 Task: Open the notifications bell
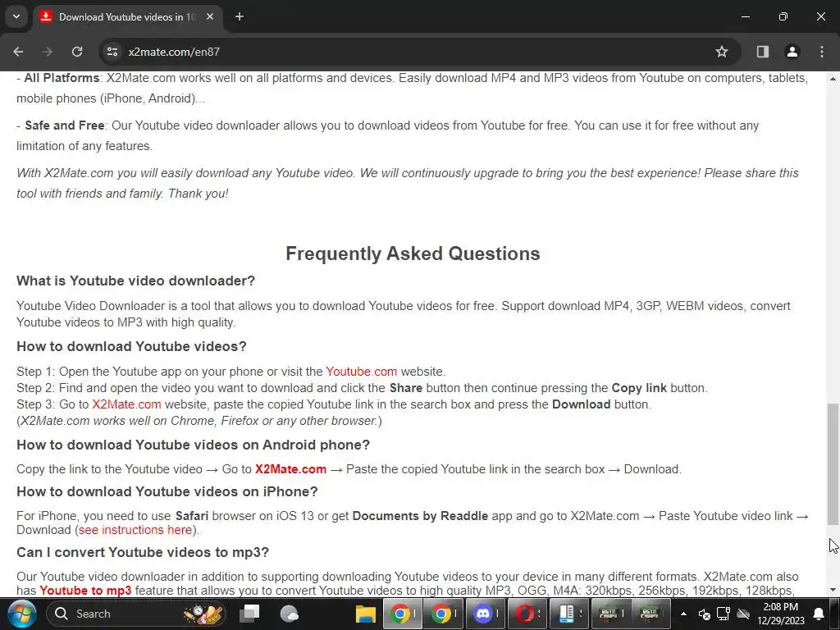(x=819, y=614)
